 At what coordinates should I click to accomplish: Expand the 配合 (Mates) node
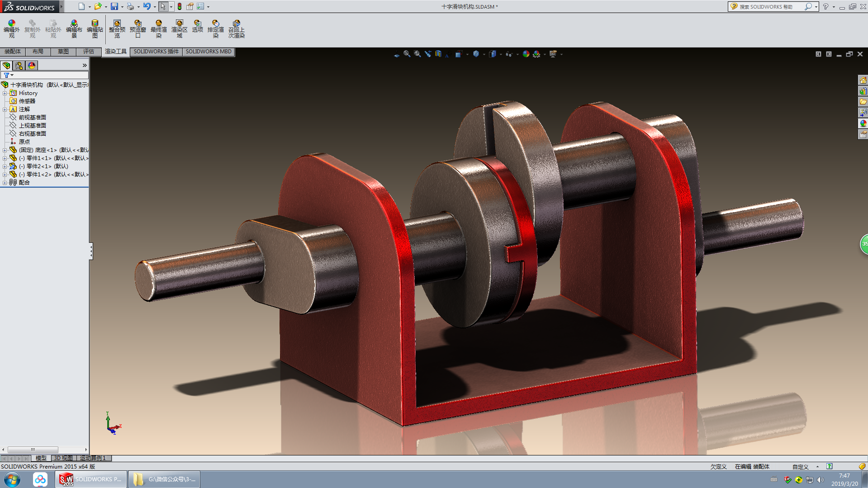coord(5,183)
